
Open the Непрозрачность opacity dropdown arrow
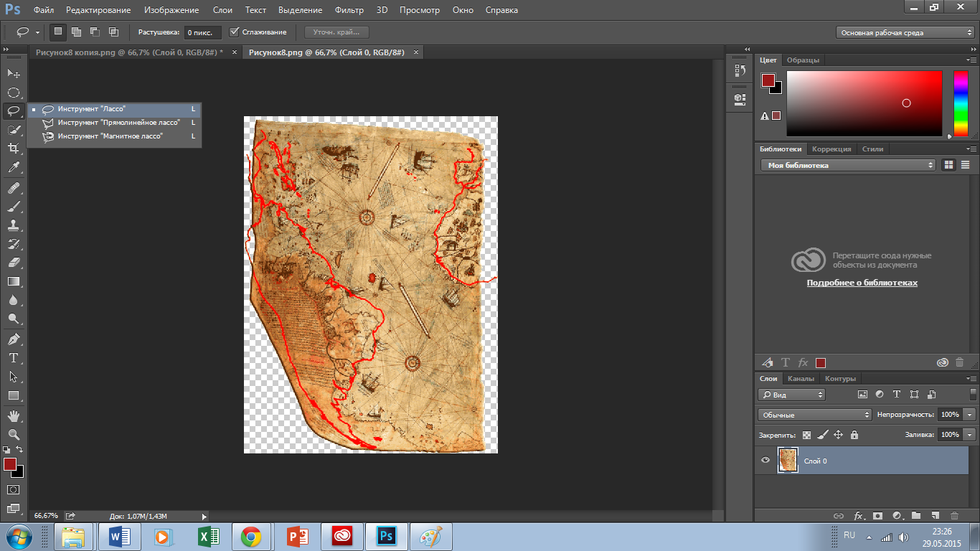970,415
